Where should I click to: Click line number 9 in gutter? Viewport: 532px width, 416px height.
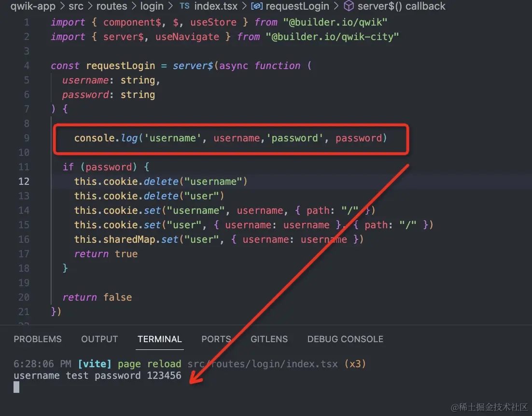pyautogui.click(x=27, y=138)
